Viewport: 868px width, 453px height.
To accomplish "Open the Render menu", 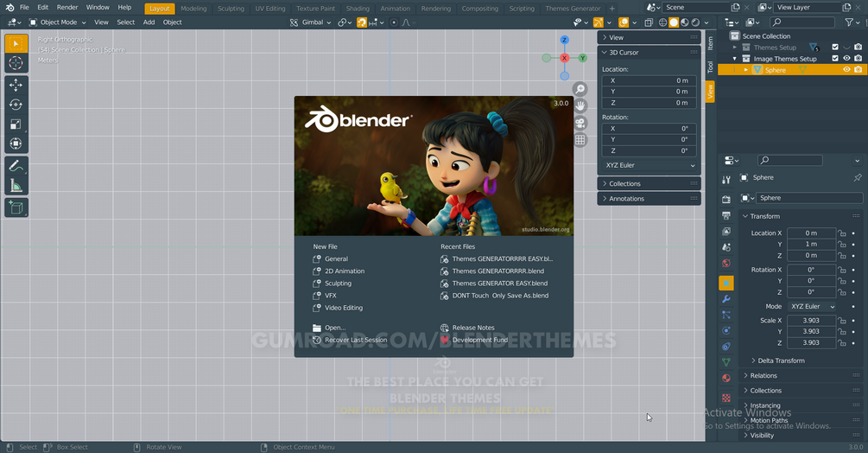I will coord(67,8).
